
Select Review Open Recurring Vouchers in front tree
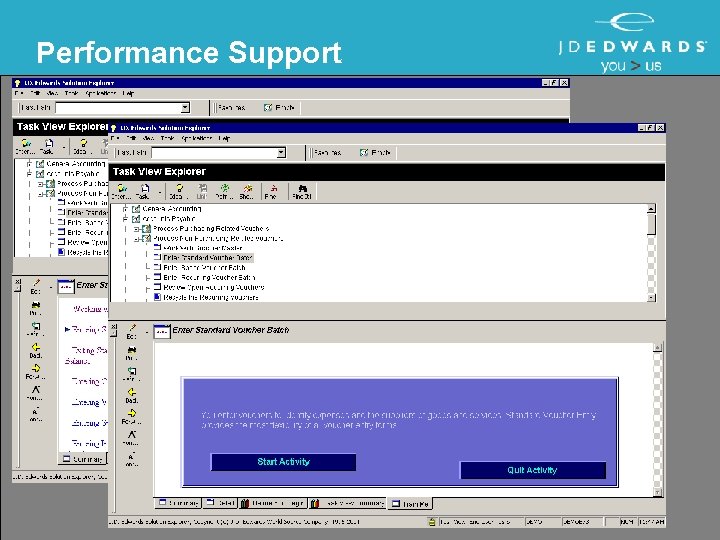[214, 287]
